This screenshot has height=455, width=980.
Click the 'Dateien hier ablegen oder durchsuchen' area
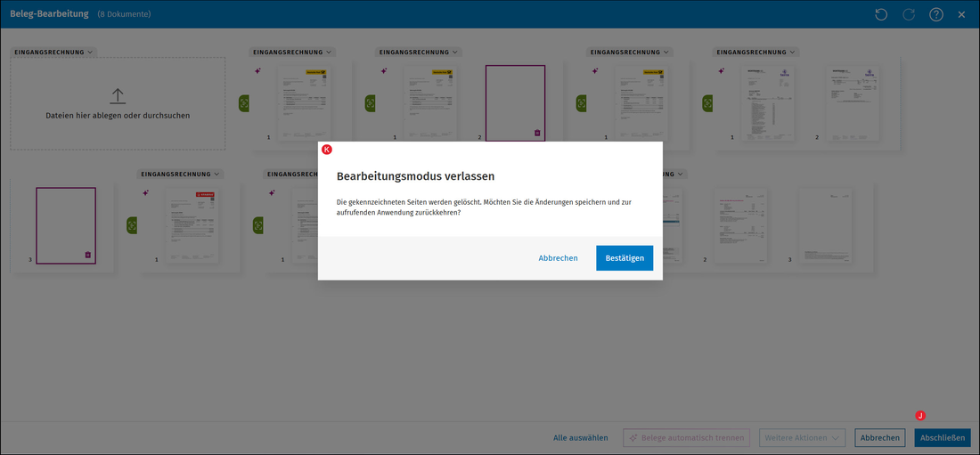click(x=118, y=104)
